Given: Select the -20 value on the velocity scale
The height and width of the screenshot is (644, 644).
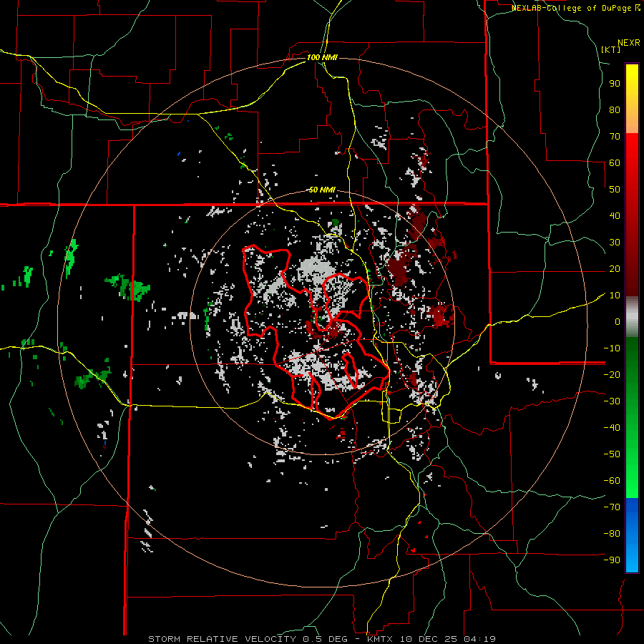Looking at the screenshot, I should [x=612, y=375].
